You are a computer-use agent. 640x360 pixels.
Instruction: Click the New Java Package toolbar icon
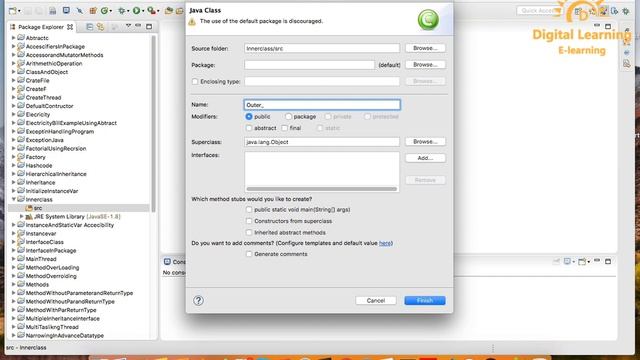click(93, 11)
